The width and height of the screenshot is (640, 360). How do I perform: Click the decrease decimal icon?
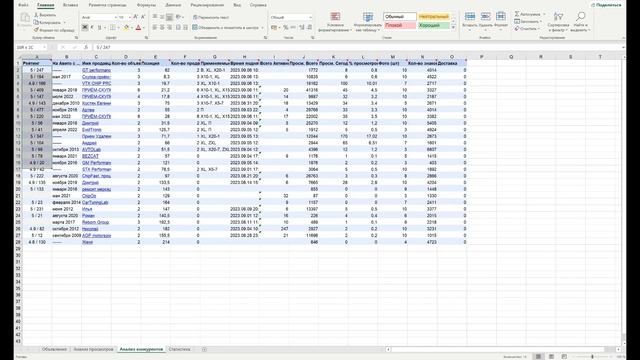309,27
